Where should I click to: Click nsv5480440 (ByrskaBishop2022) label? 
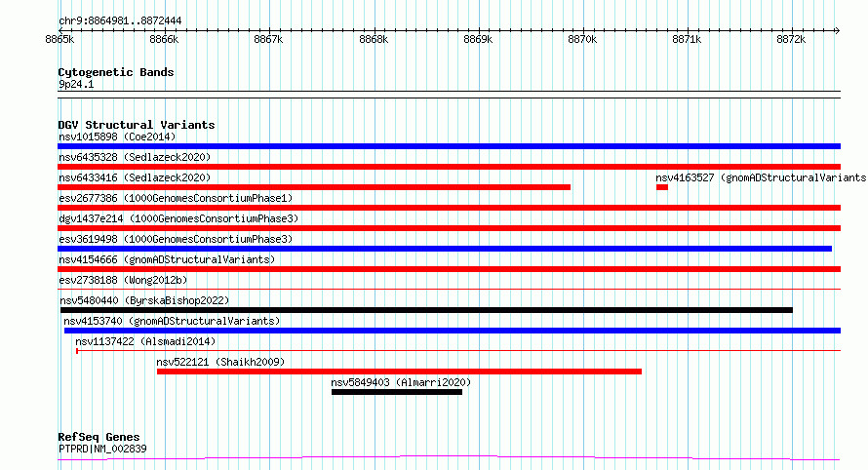point(144,300)
